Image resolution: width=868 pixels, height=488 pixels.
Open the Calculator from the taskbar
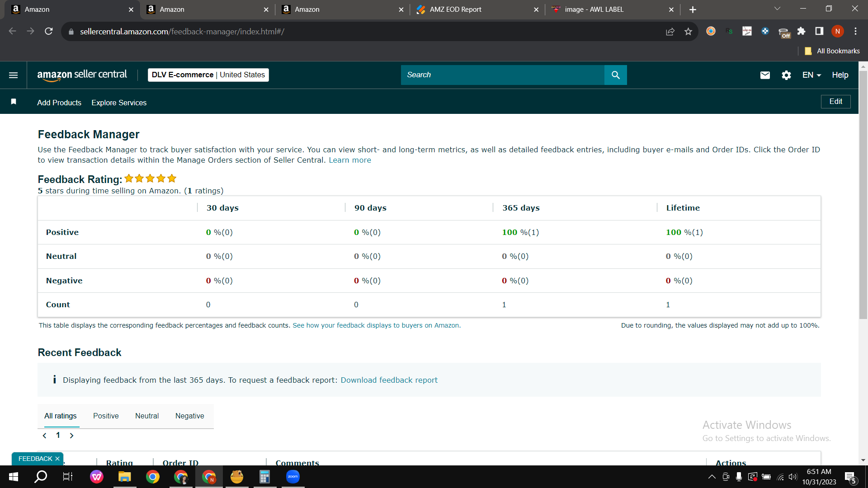264,477
